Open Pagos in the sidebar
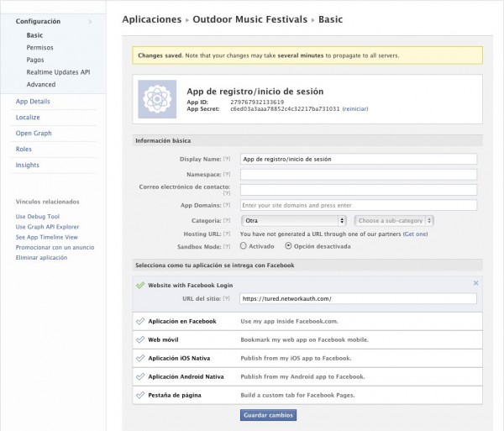 (35, 60)
